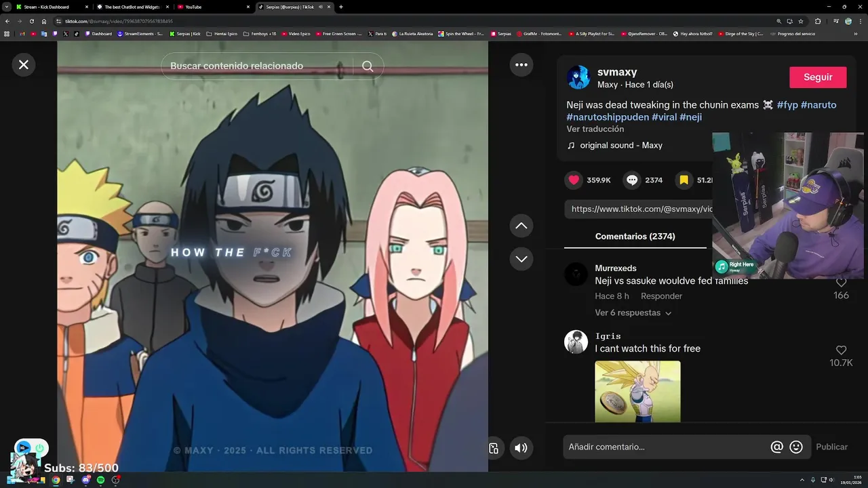Go to the next video with the down chevron
The height and width of the screenshot is (488, 868).
[x=521, y=259]
